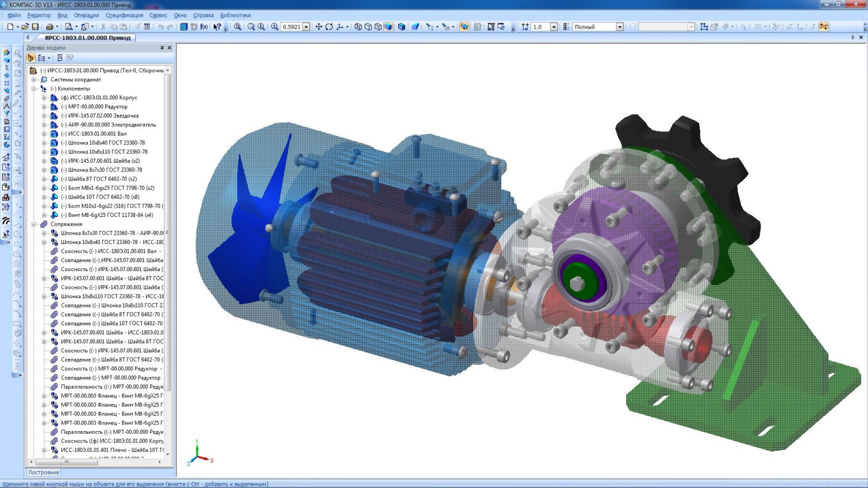Click the Save document icon

35,27
